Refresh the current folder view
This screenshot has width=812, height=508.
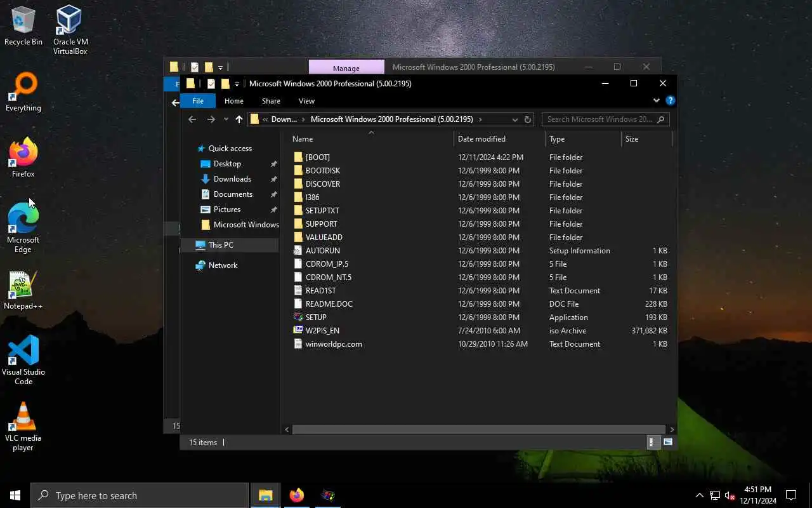pyautogui.click(x=527, y=119)
